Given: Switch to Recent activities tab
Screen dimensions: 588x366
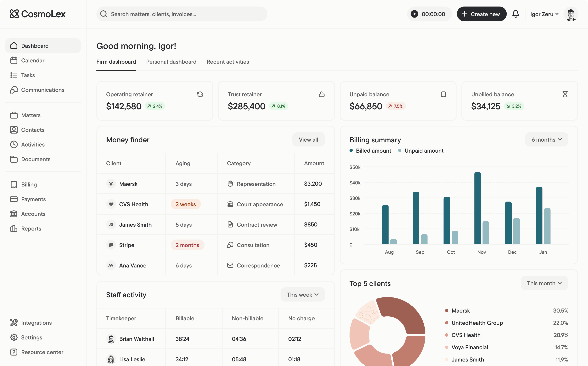Looking at the screenshot, I should tap(228, 62).
